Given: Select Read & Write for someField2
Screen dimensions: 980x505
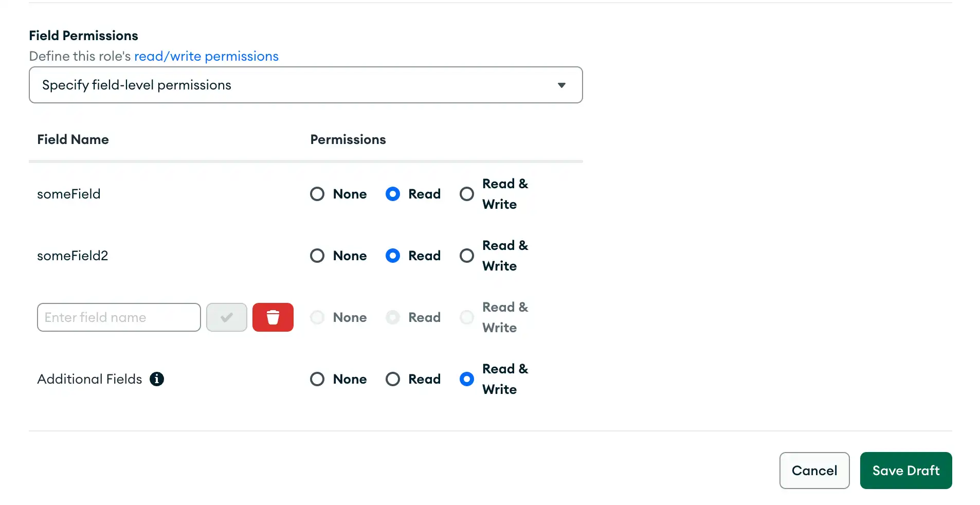Looking at the screenshot, I should tap(466, 256).
